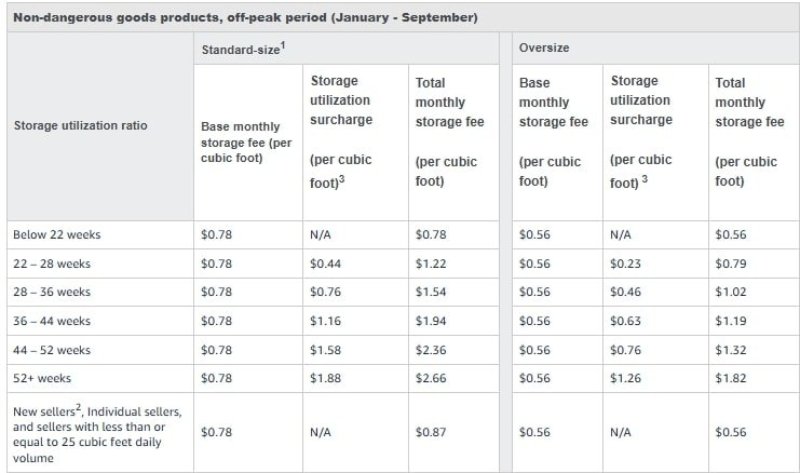The image size is (800, 473).
Task: Click the Standard-size column group header
Action: coord(242,48)
